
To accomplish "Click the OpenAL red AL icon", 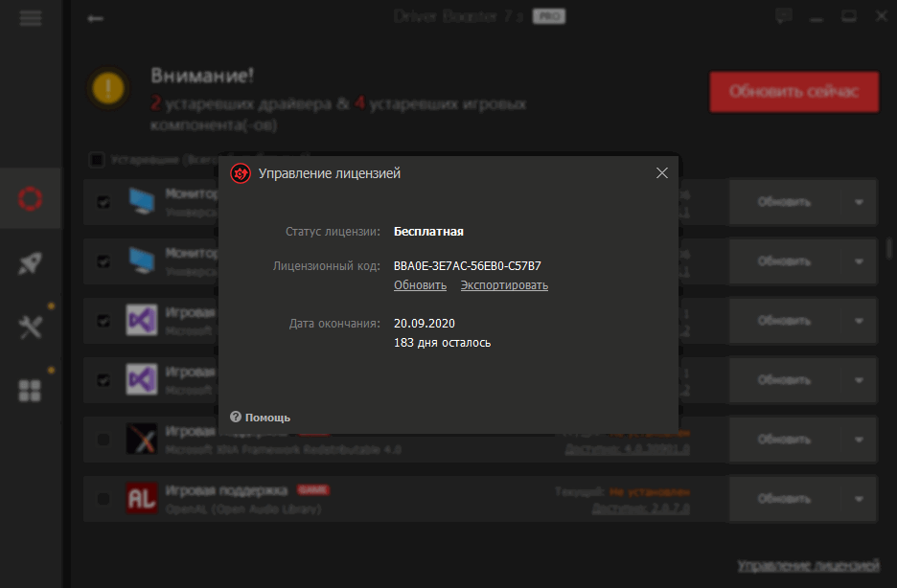I will coord(141,498).
